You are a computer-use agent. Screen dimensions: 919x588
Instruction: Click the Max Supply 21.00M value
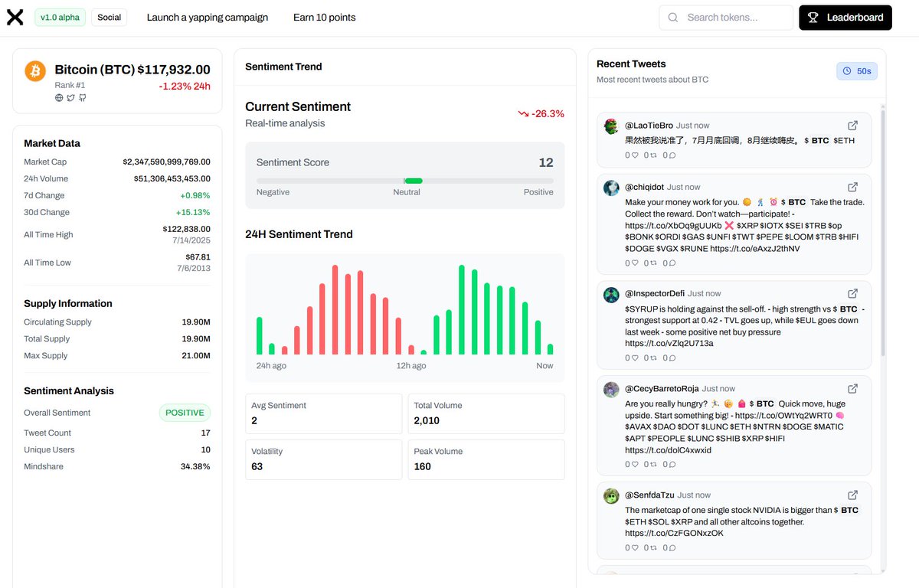(x=195, y=355)
